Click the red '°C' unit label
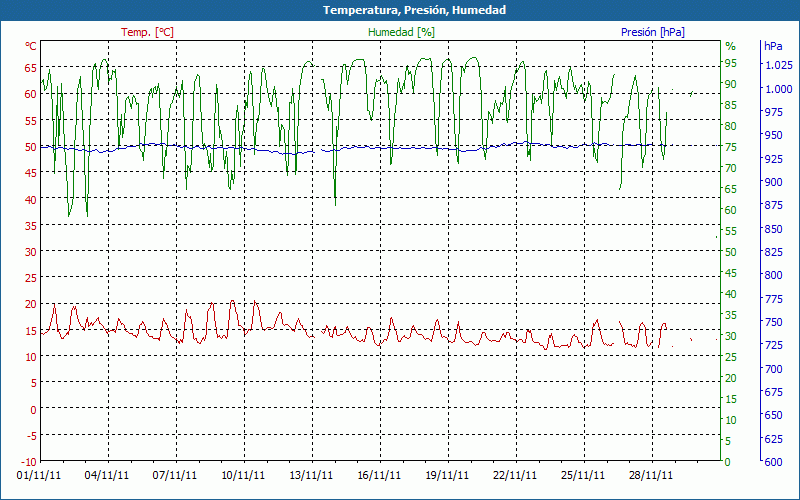This screenshot has width=800, height=500. (x=31, y=46)
